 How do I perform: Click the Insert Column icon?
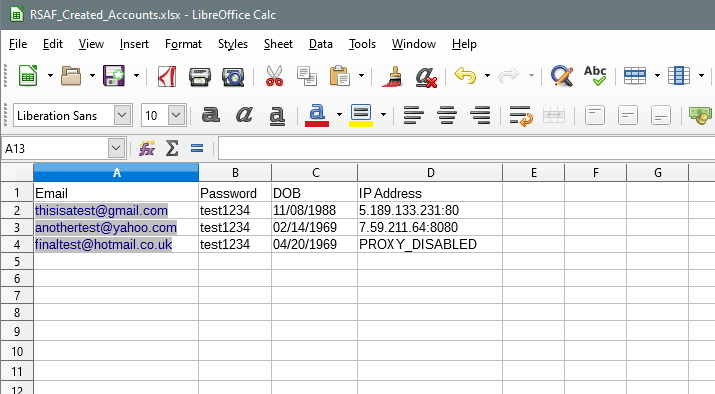pos(679,76)
